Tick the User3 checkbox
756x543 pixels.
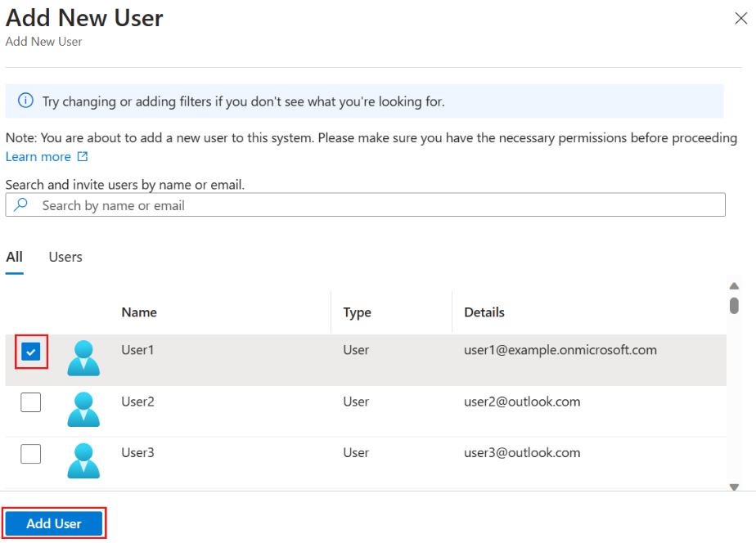(x=31, y=454)
